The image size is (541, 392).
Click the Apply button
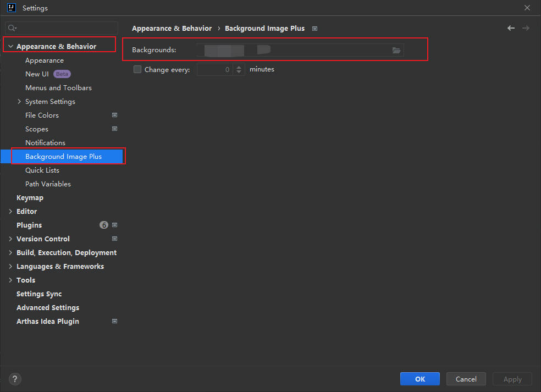512,379
